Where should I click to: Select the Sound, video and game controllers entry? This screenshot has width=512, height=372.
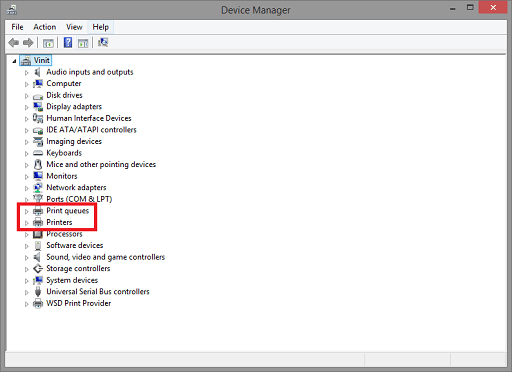tap(106, 257)
